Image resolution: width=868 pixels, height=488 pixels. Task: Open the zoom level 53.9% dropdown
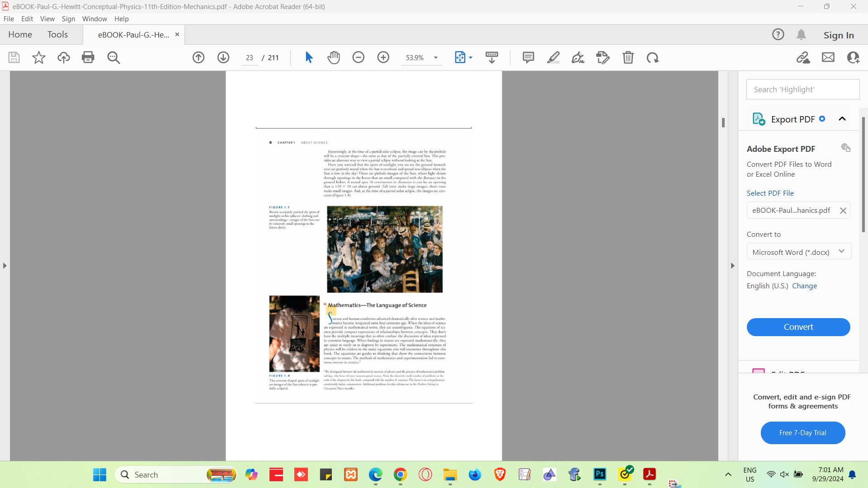coord(436,58)
